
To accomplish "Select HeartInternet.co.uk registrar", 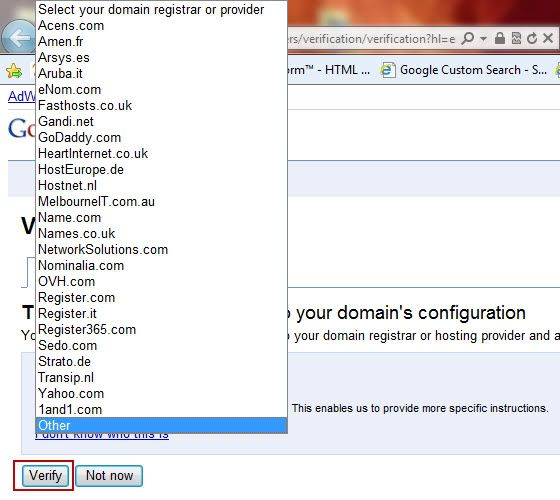I will coord(161,154).
